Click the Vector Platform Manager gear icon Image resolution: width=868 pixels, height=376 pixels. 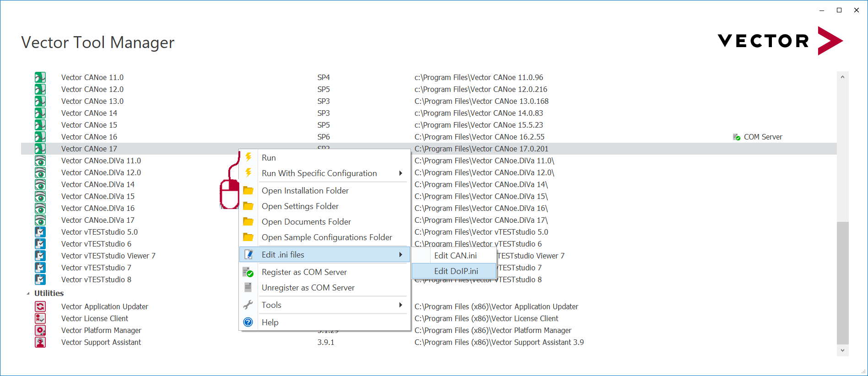[x=40, y=330]
